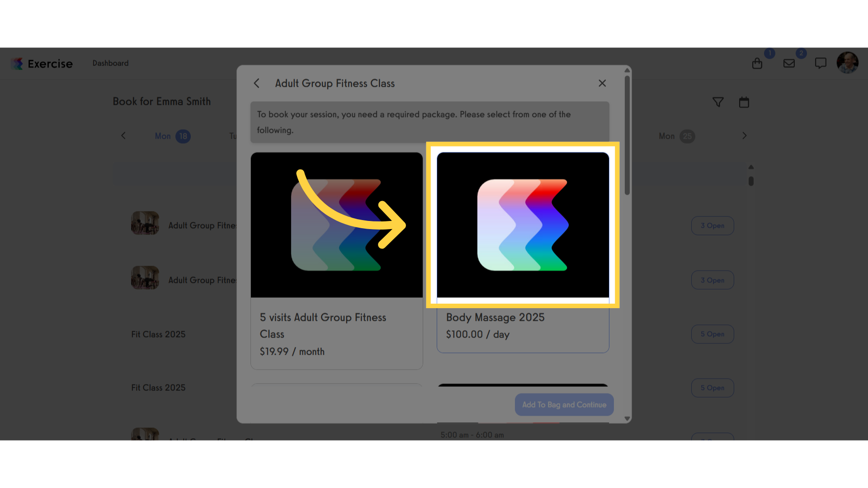The image size is (868, 488).
Task: Open the Dashboard menu item
Action: pos(110,63)
